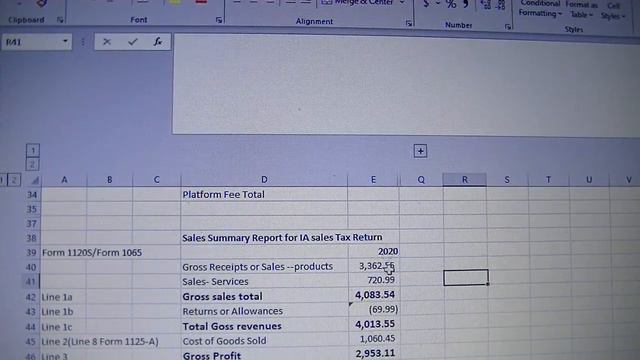Open the Cell Styles menu
This screenshot has width=640, height=360.
click(x=613, y=11)
